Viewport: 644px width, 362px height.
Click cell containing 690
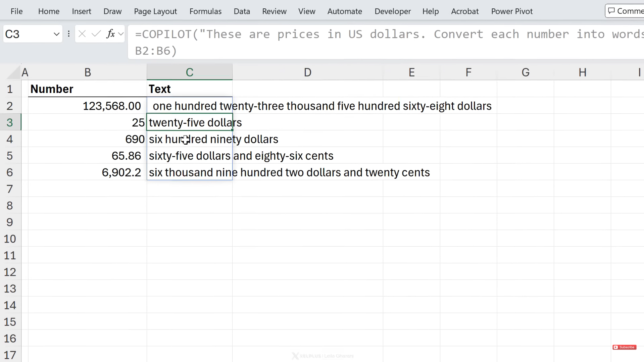(x=88, y=139)
